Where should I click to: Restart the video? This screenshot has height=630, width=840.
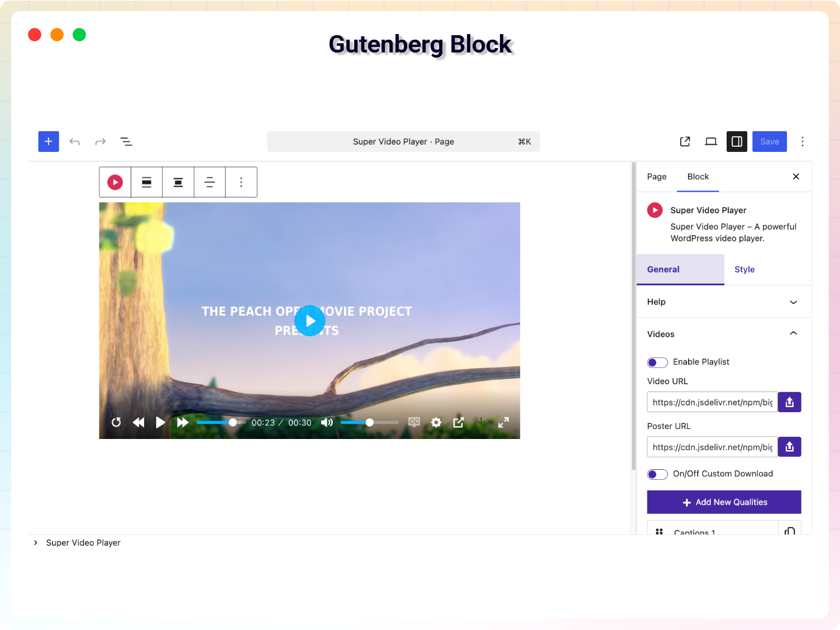click(x=116, y=422)
